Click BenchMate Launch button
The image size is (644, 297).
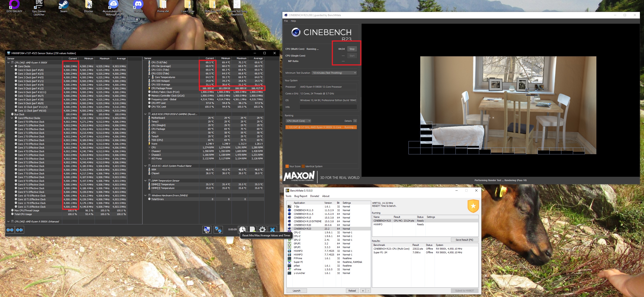click(x=296, y=290)
